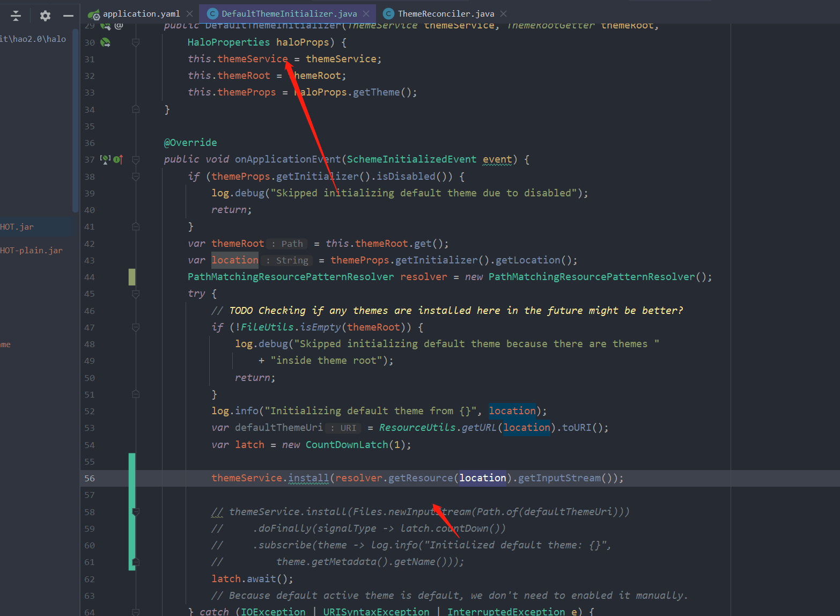Select HOT-plain.jar in the left sidebar

pos(31,250)
